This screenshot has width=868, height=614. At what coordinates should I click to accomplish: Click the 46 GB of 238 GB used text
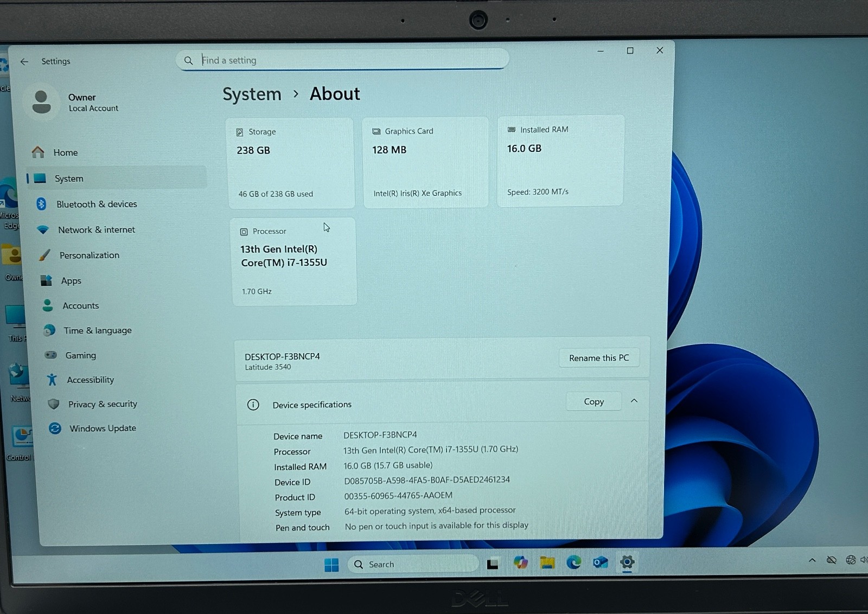pos(276,194)
